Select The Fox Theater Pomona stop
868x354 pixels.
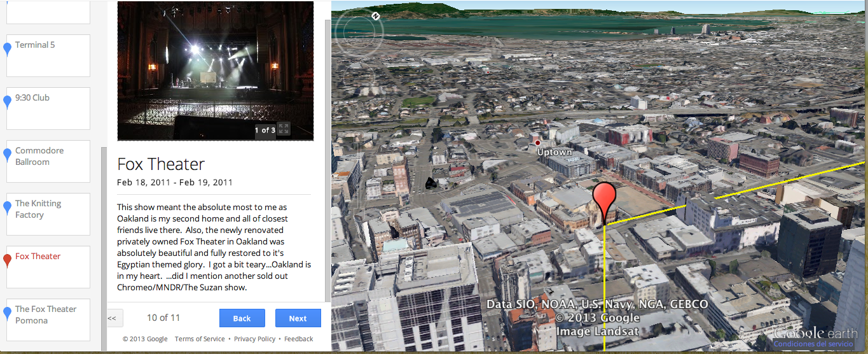tap(48, 320)
